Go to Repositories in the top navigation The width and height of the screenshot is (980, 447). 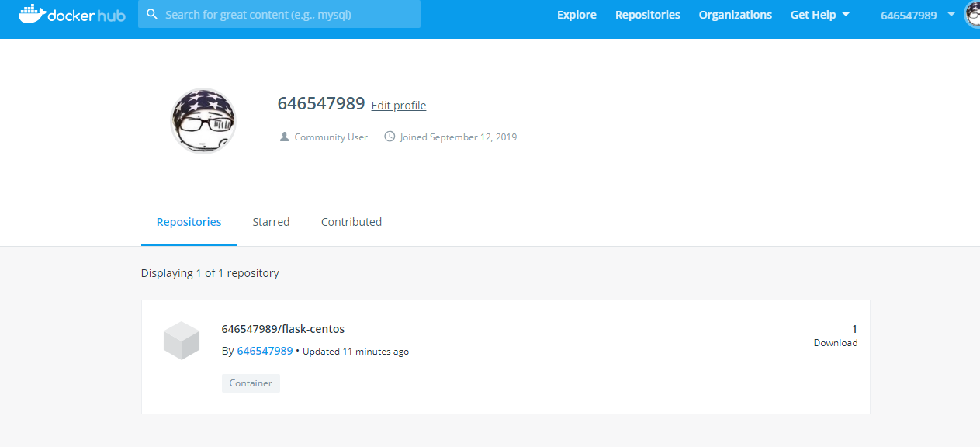647,15
